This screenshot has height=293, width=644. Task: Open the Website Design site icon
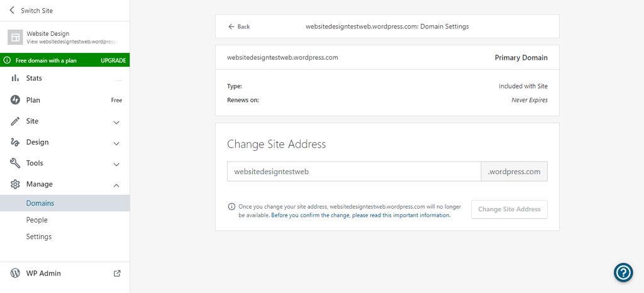click(x=15, y=37)
